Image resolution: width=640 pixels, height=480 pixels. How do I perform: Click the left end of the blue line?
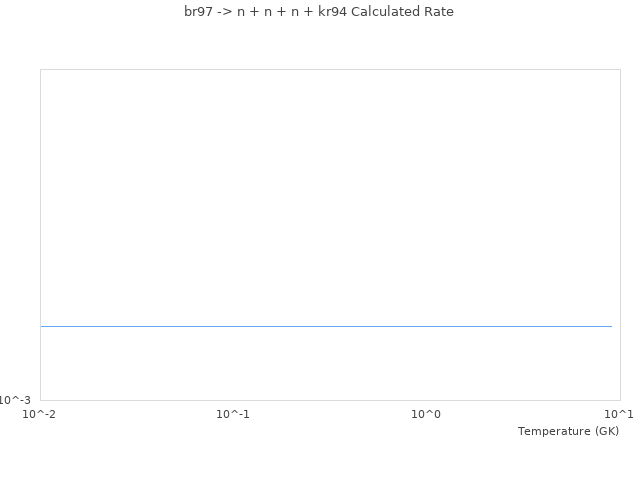42,326
